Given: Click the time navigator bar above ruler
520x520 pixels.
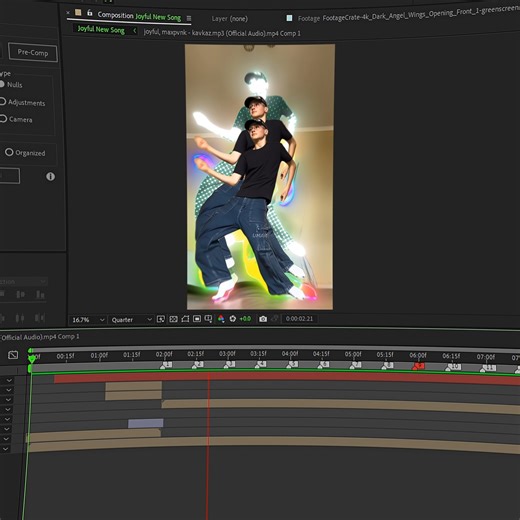Looking at the screenshot, I should tap(273, 348).
